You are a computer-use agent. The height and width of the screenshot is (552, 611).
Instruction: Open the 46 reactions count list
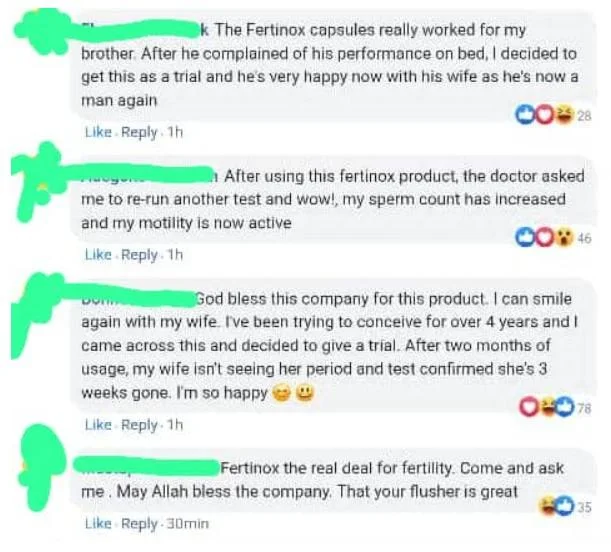click(x=585, y=238)
